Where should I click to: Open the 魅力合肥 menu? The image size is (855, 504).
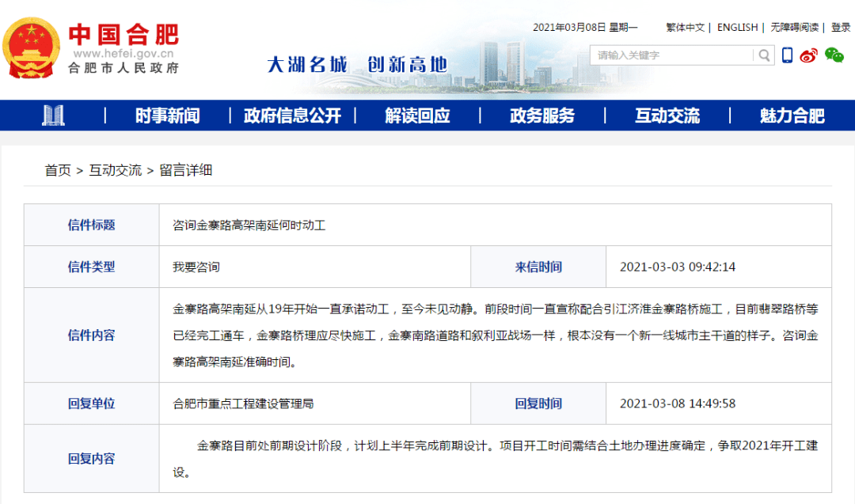792,116
